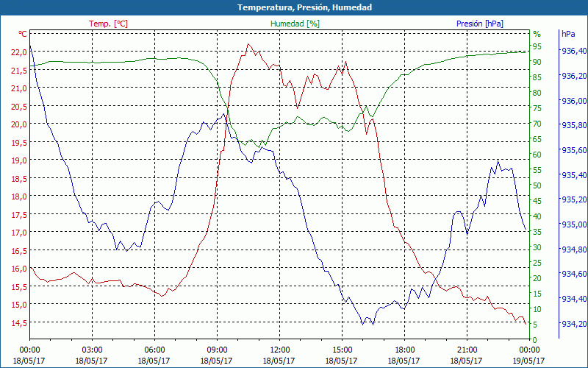
Task: Click temperature axis value '17,5'
Action: 19,214
